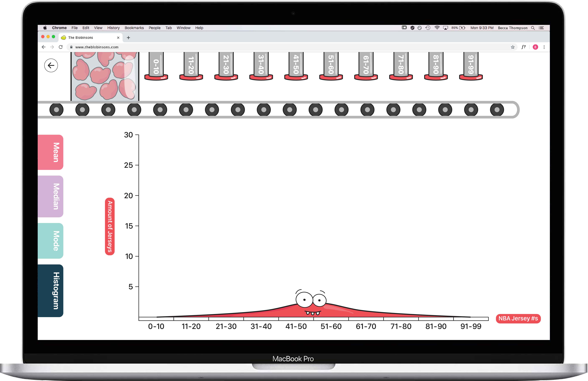The image size is (588, 381).
Task: Click the Becca Thompson user name
Action: click(513, 28)
